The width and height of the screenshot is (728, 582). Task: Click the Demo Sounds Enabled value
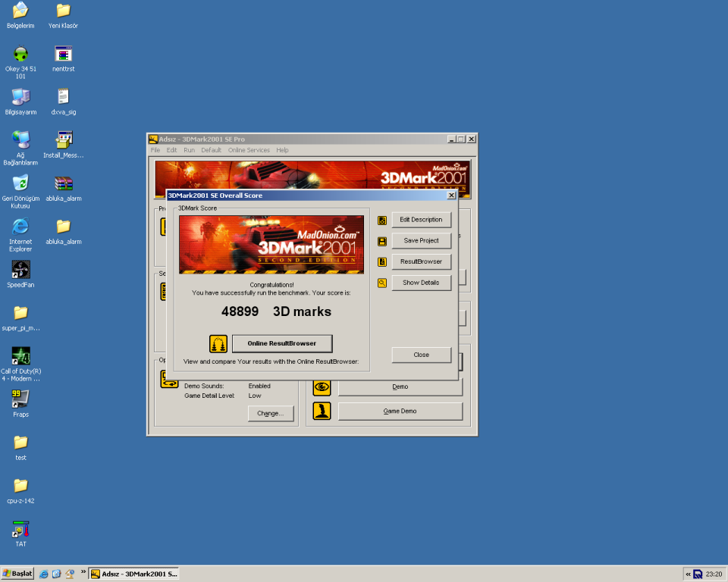pos(259,386)
